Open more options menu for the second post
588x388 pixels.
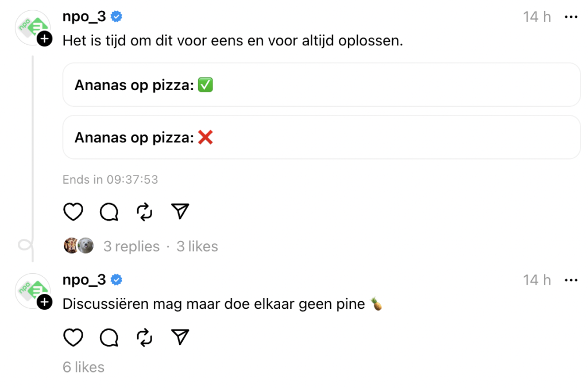pos(571,280)
